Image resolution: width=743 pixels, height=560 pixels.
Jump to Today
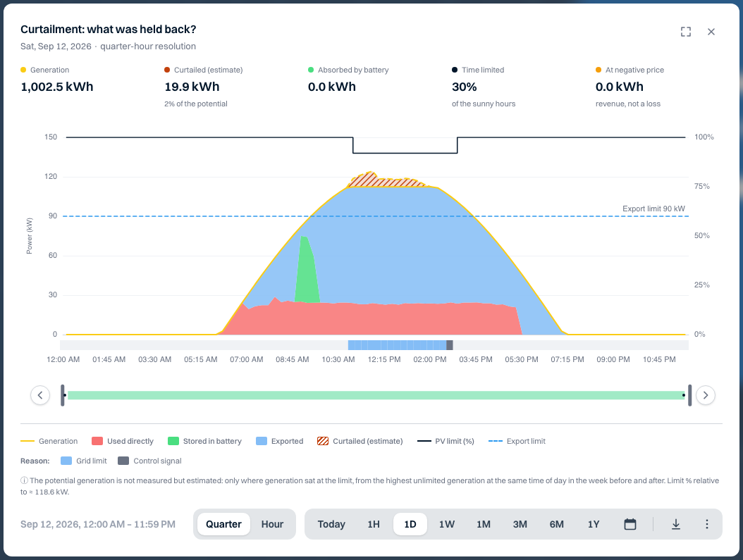(x=331, y=524)
